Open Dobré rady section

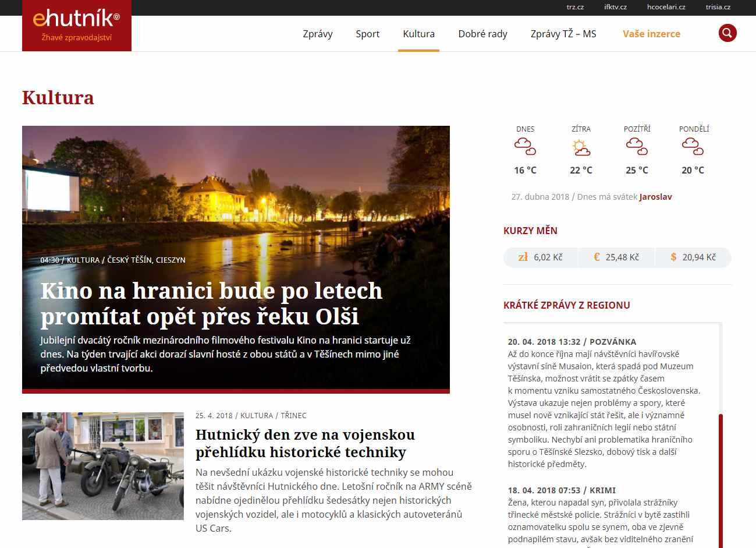[x=483, y=34]
